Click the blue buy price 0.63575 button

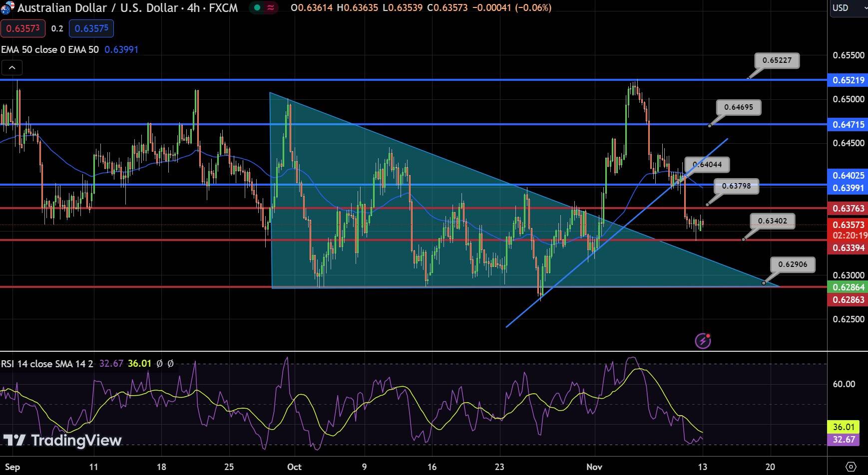91,28
